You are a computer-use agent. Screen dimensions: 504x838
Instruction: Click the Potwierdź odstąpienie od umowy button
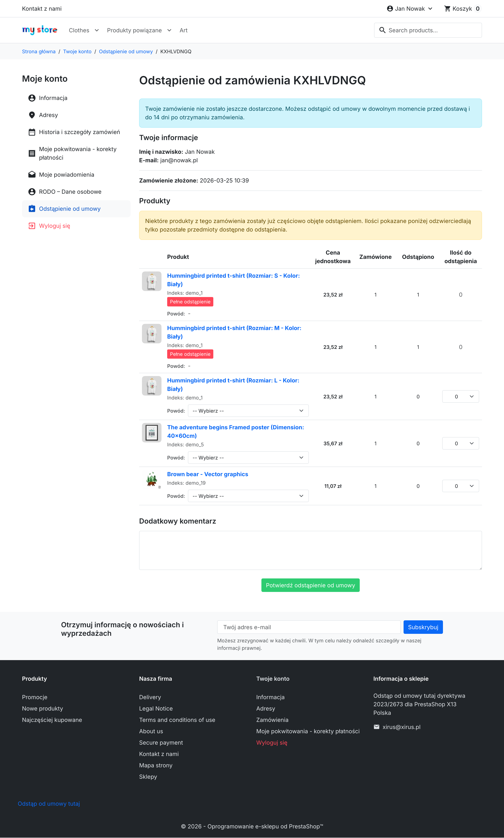(x=310, y=585)
